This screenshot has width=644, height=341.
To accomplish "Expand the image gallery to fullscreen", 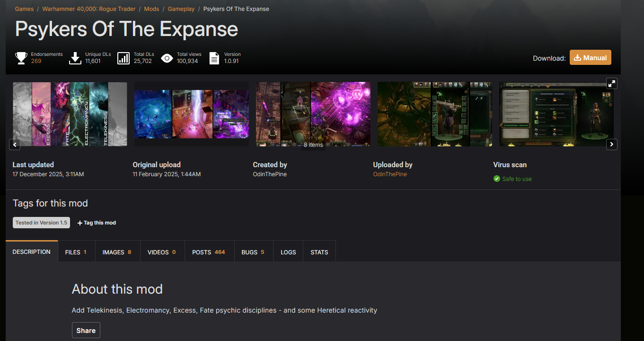I will point(612,83).
